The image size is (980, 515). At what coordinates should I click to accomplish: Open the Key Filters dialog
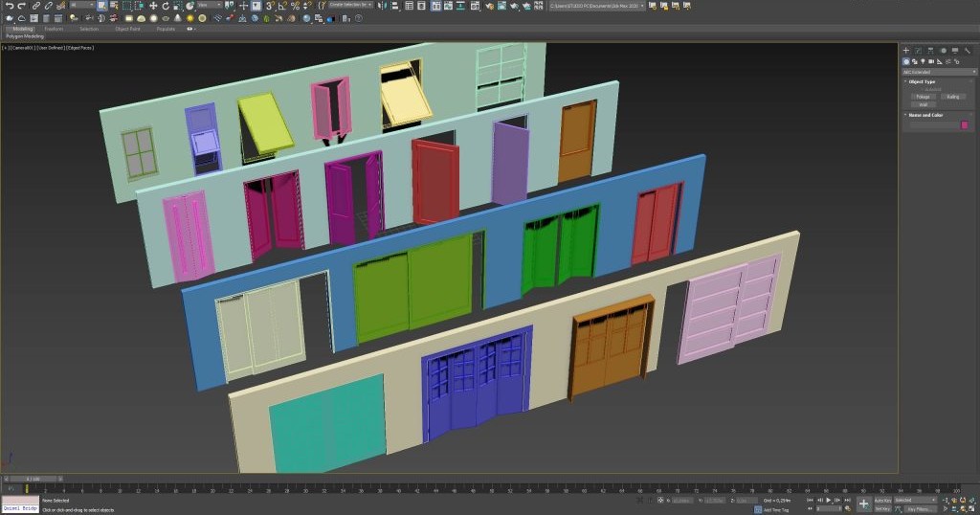pyautogui.click(x=921, y=508)
